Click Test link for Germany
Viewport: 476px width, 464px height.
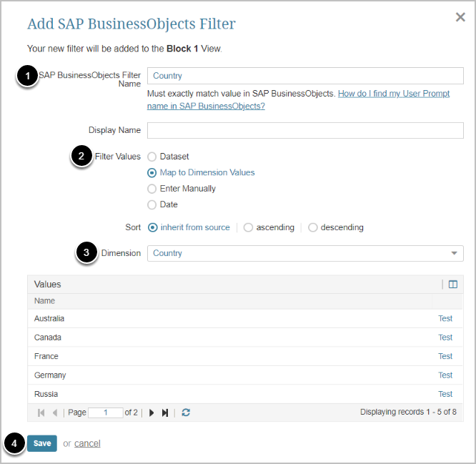[445, 375]
